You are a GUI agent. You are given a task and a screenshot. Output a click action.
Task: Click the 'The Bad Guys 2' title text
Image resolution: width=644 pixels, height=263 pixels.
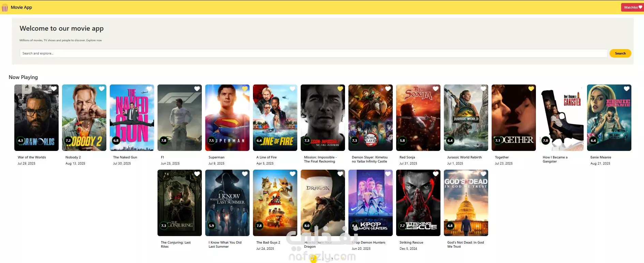coord(268,243)
